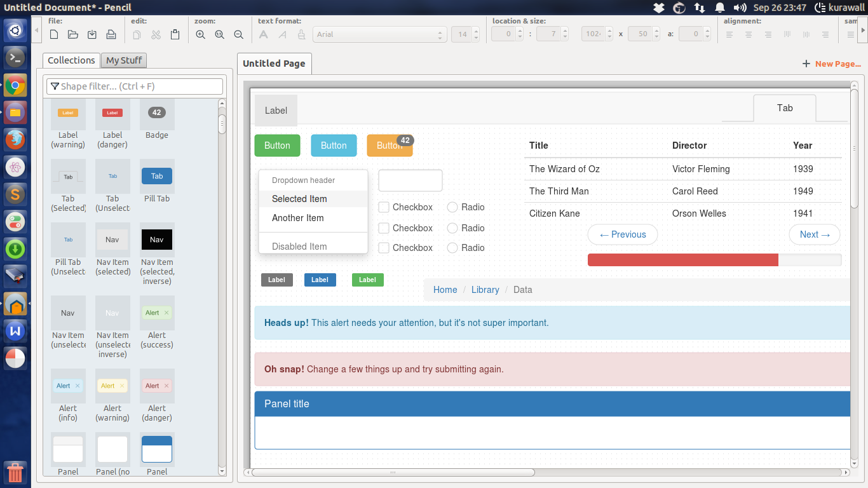Screen dimensions: 868x488
Task: Select the Pill Tab shape thumbnail
Action: 157,181
